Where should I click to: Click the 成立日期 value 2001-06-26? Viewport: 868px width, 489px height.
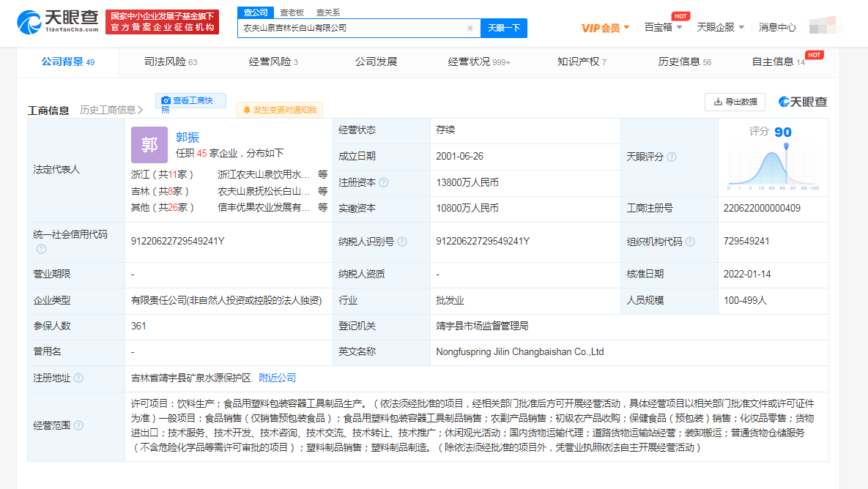(x=459, y=157)
